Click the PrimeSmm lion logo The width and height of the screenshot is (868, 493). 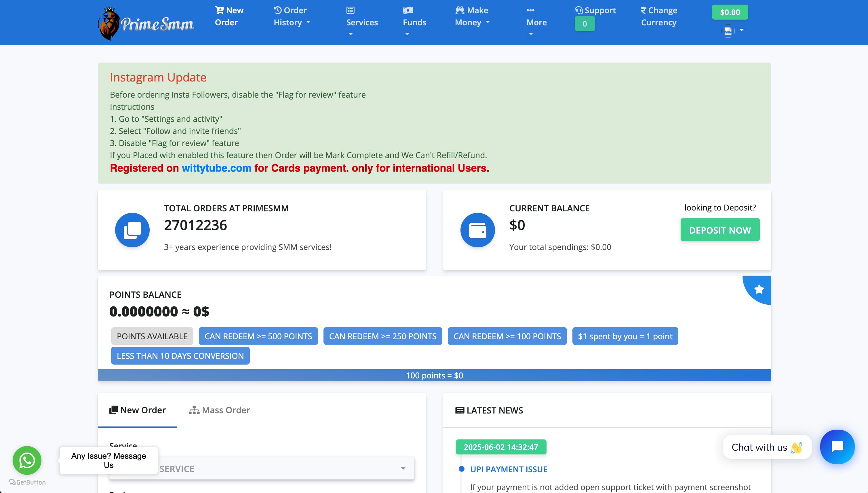click(109, 23)
